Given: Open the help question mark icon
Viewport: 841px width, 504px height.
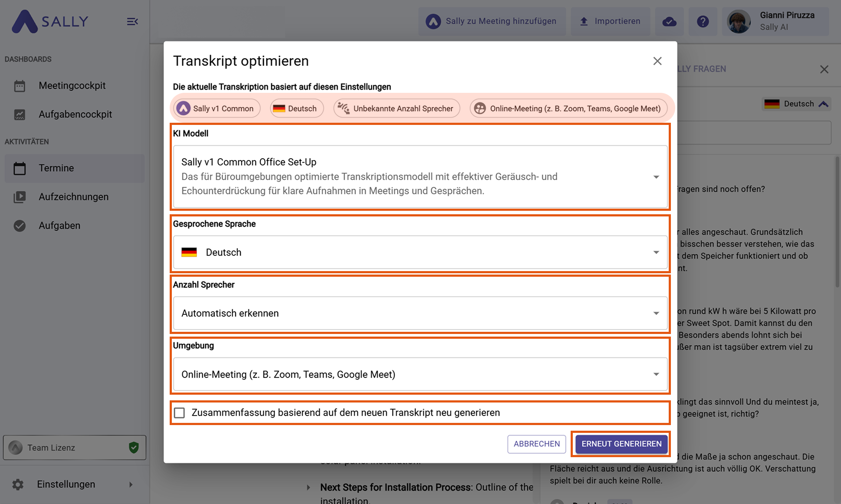Looking at the screenshot, I should coord(703,21).
